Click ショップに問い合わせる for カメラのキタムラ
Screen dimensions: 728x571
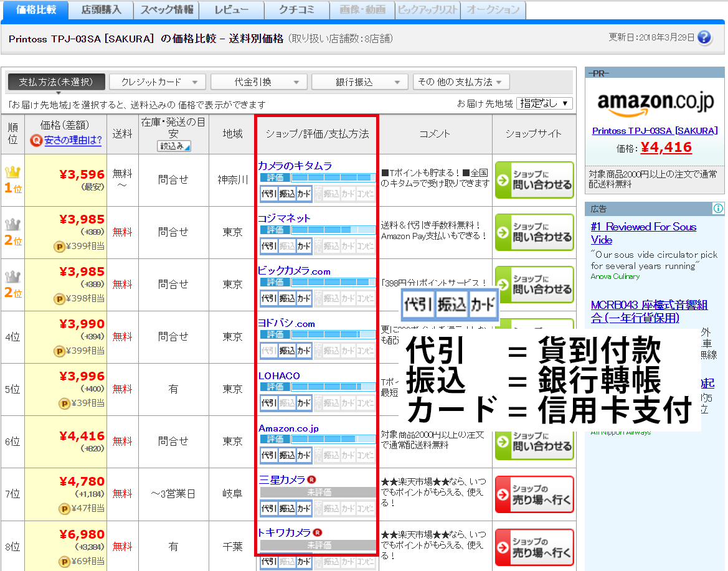coord(534,180)
